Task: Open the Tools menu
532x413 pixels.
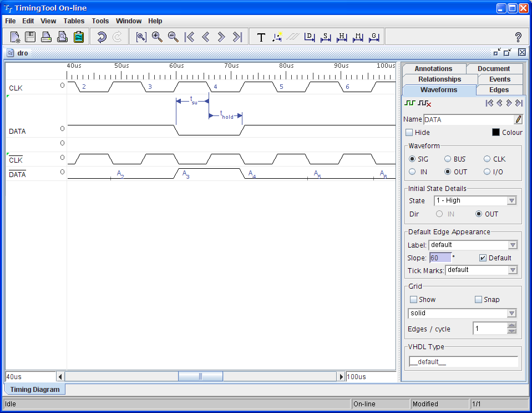Action: [100, 21]
